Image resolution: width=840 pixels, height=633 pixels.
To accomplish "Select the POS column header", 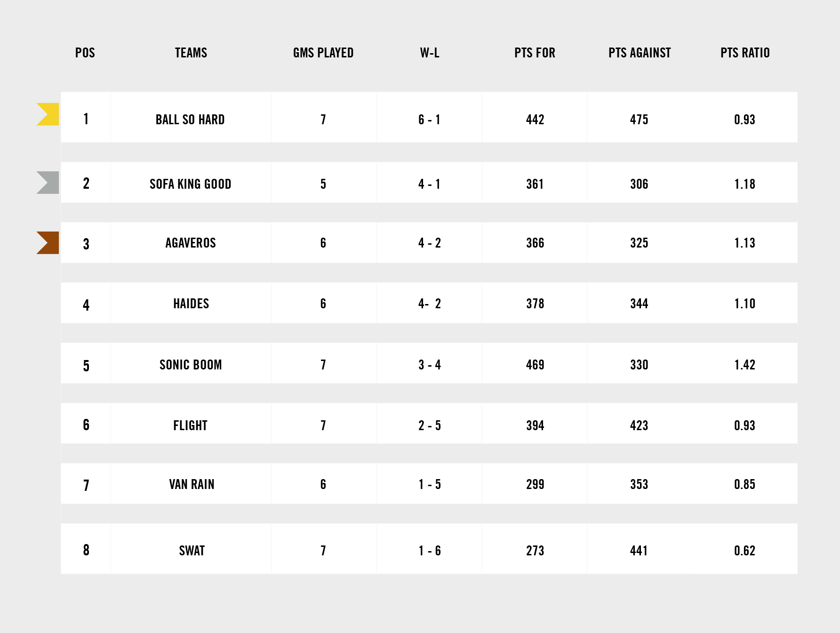I will tap(85, 53).
